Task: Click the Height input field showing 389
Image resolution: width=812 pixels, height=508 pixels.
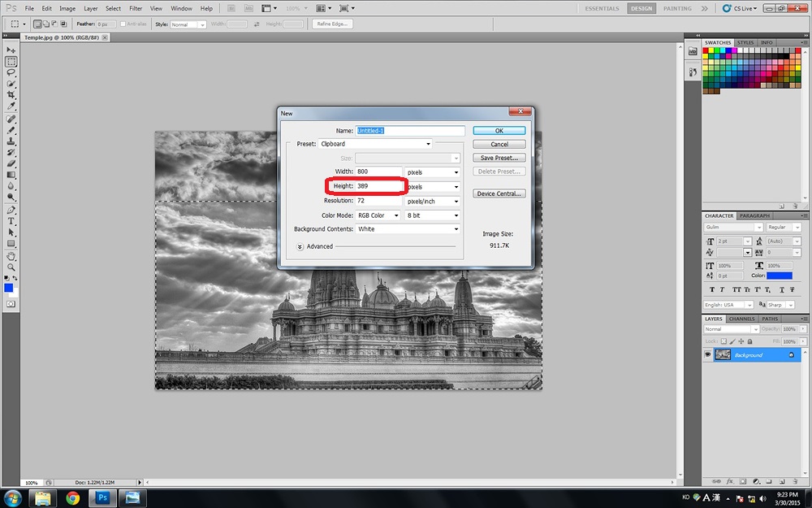Action: (x=378, y=186)
